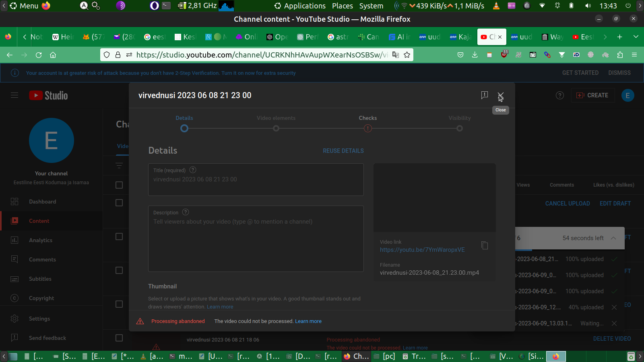The width and height of the screenshot is (644, 362).
Task: Click the VLC cone in system tray
Action: pos(496,6)
